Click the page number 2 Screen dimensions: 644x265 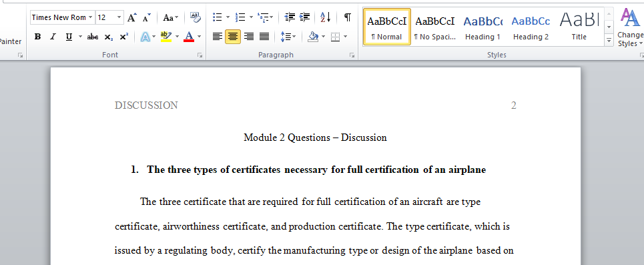pyautogui.click(x=513, y=105)
